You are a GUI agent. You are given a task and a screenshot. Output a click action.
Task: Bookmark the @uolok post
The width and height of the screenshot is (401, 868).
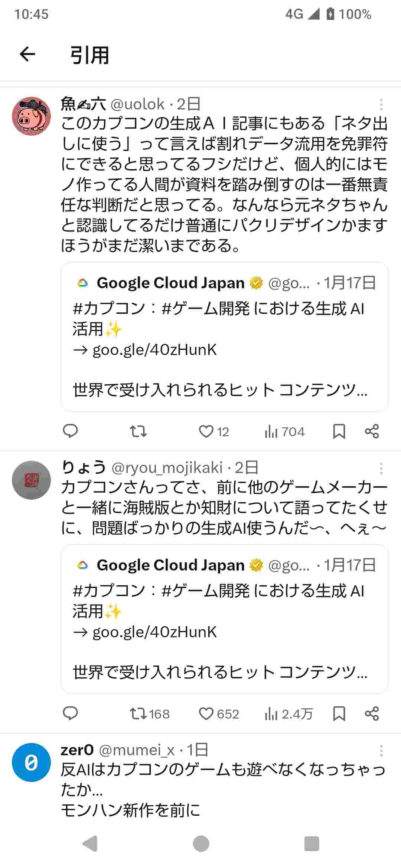pyautogui.click(x=339, y=431)
